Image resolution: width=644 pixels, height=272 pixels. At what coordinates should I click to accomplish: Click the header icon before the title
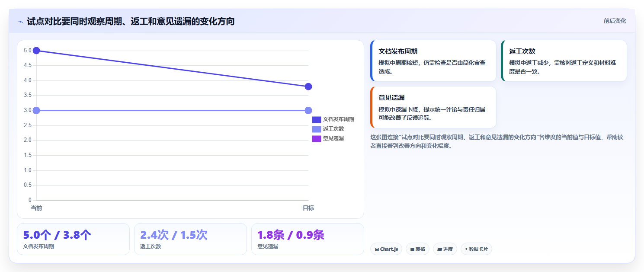(x=20, y=22)
